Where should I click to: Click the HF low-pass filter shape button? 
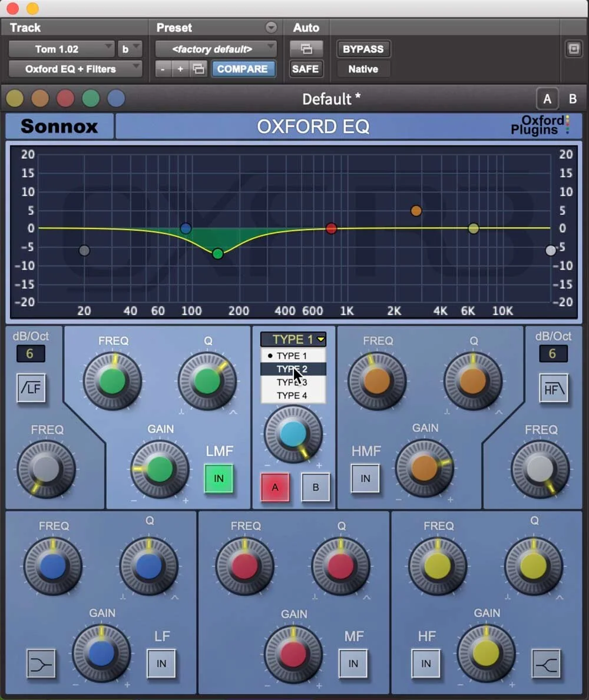(554, 389)
